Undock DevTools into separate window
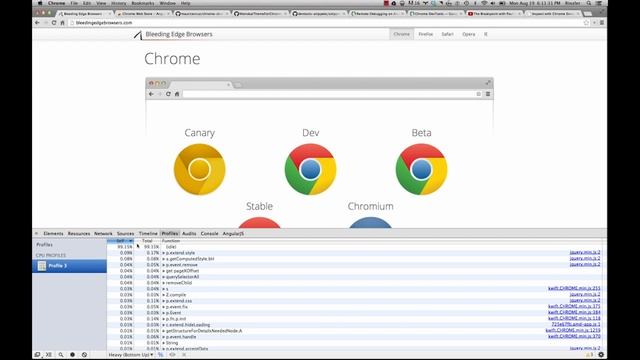 click(37, 355)
